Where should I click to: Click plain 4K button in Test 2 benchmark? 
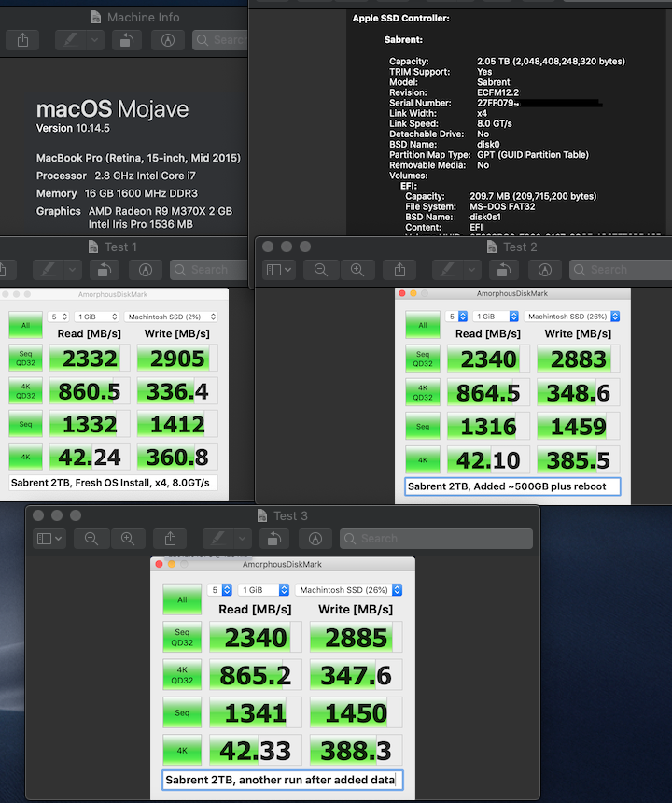tap(423, 460)
